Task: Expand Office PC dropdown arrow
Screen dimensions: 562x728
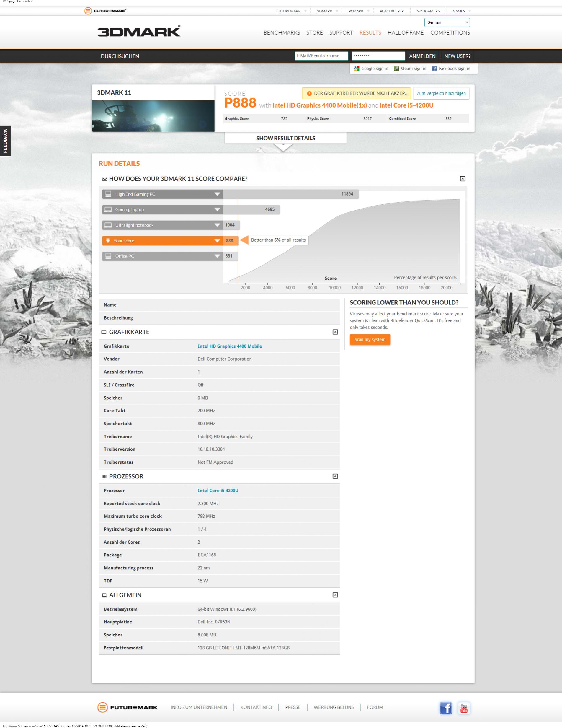Action: [217, 256]
